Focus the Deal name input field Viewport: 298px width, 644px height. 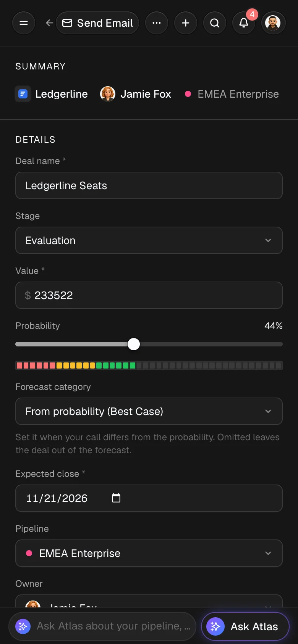149,185
